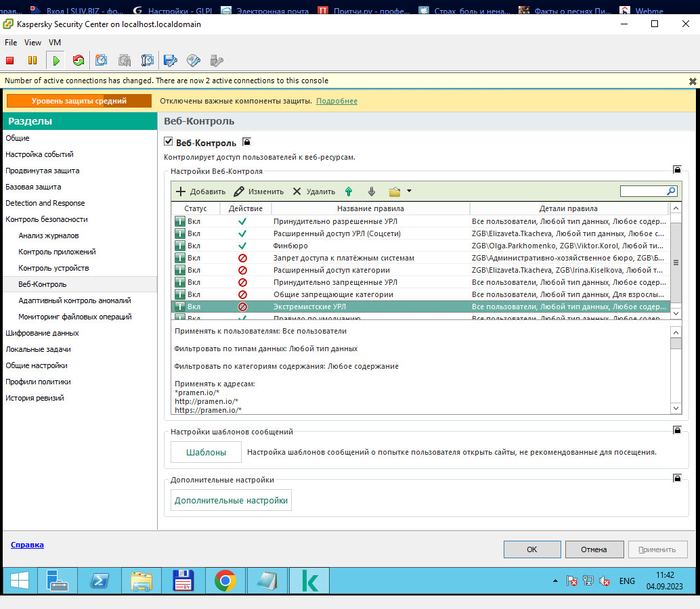Toggle status of Принудительно разрешенные УРЛ rule
Screen dimensions: 700x609
click(180, 221)
